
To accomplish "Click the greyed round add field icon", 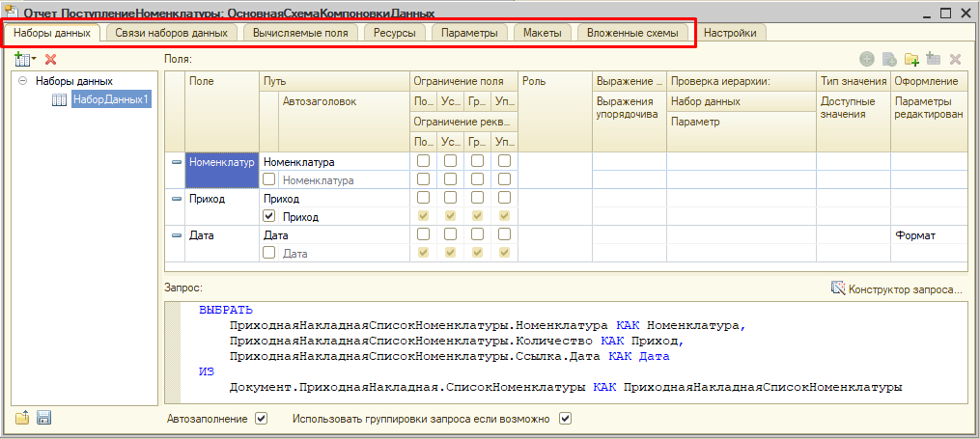I will [x=867, y=59].
